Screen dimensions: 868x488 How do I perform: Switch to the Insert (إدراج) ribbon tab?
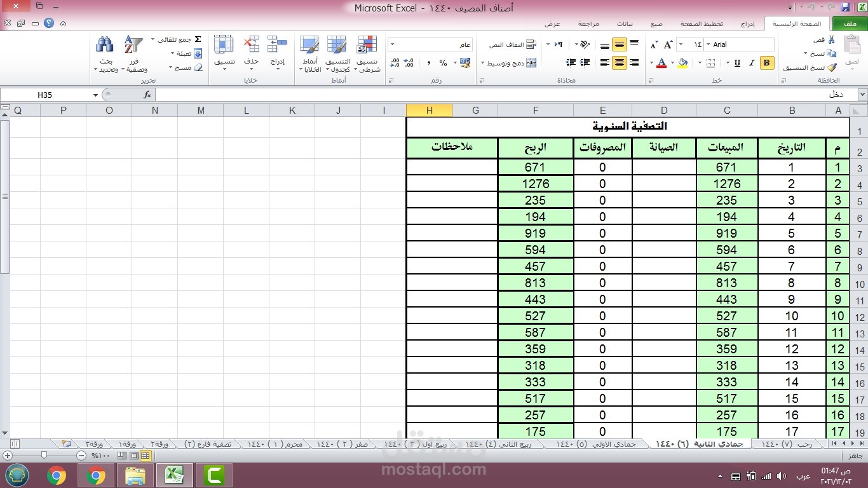[748, 24]
